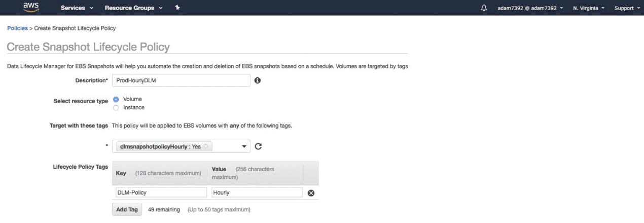The image size is (644, 223).
Task: Open the pin shortcuts icon in navbar
Action: click(177, 8)
